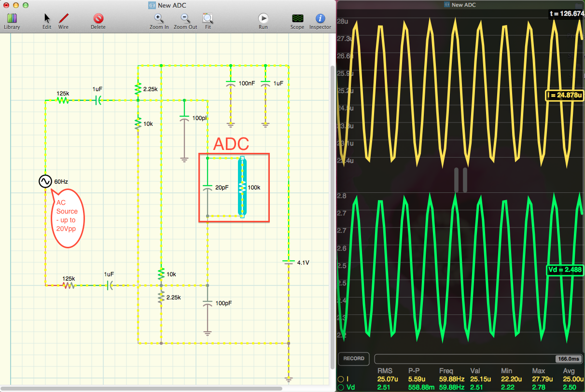Select the upper 1uF capacitor by the 125k resistor
Viewport: 585px width, 392px height.
coord(98,100)
